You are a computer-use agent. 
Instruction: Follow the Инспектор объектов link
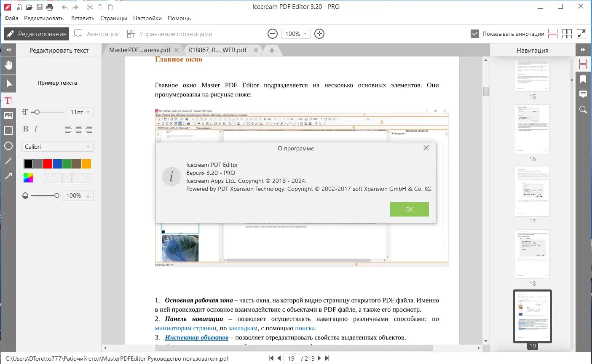pos(197,337)
